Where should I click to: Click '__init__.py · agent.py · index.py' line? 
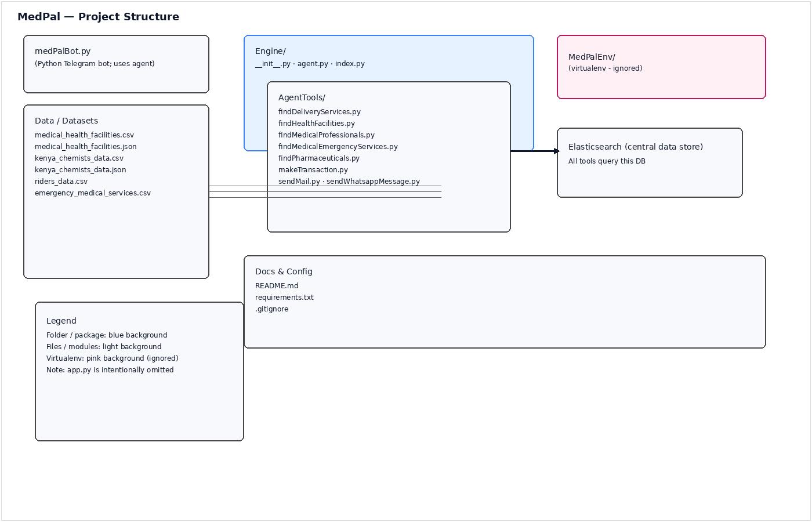click(x=310, y=64)
